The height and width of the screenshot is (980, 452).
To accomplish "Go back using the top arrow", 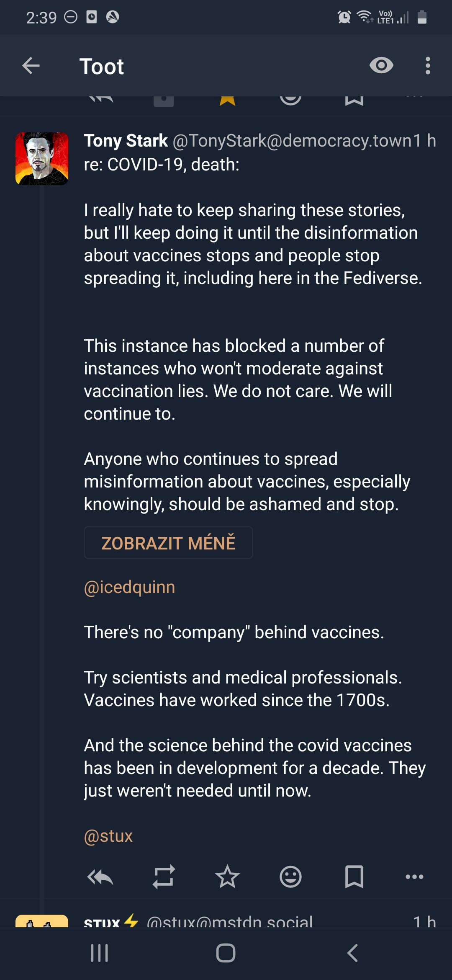I will pos(31,66).
